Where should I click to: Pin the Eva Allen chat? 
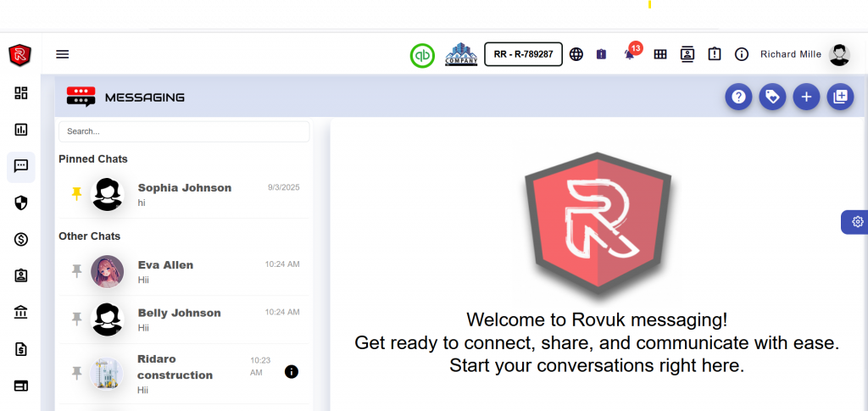[76, 271]
